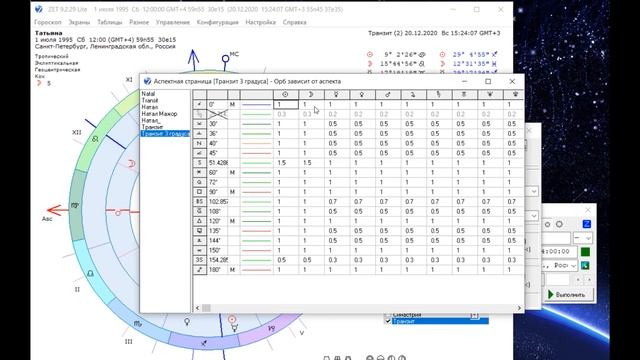640x360 pixels.
Task: Click the time field showing 4:00:00
Action: [x=558, y=252]
